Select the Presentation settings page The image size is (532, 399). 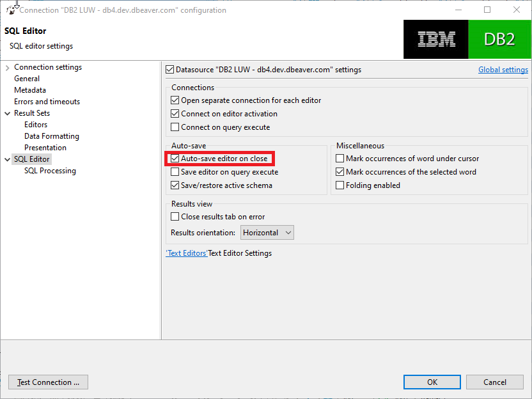[45, 147]
